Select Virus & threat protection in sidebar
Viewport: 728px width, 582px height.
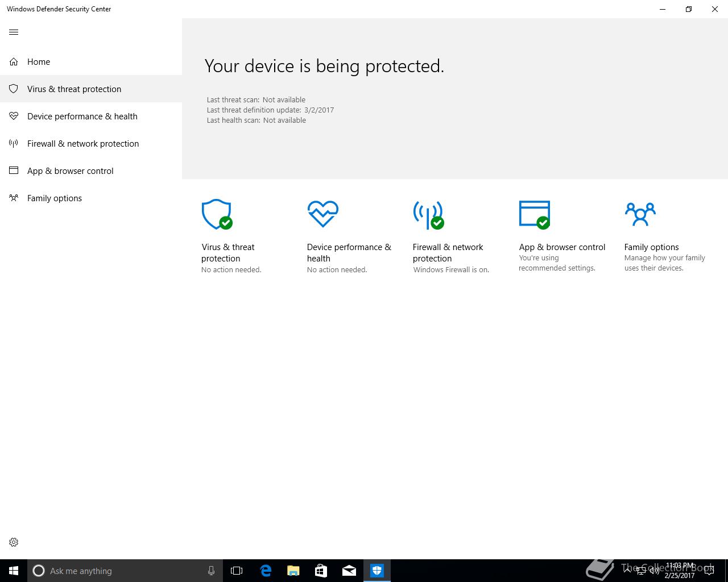[91, 89]
